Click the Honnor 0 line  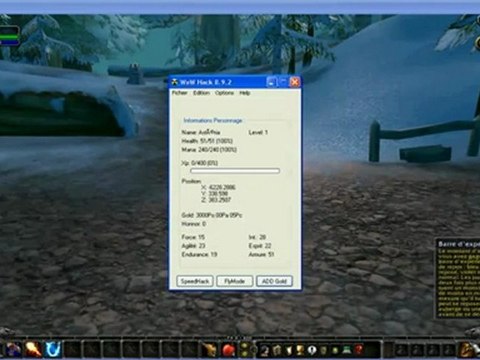click(194, 224)
